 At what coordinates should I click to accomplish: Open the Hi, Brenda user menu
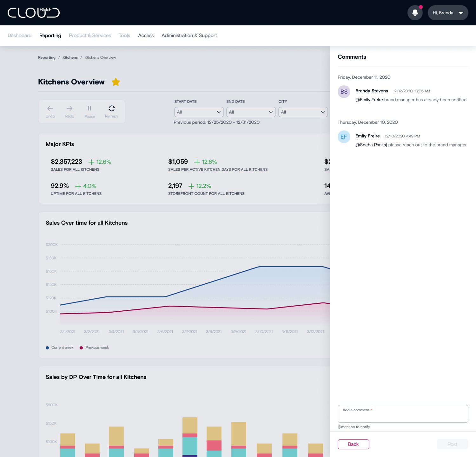tap(448, 13)
